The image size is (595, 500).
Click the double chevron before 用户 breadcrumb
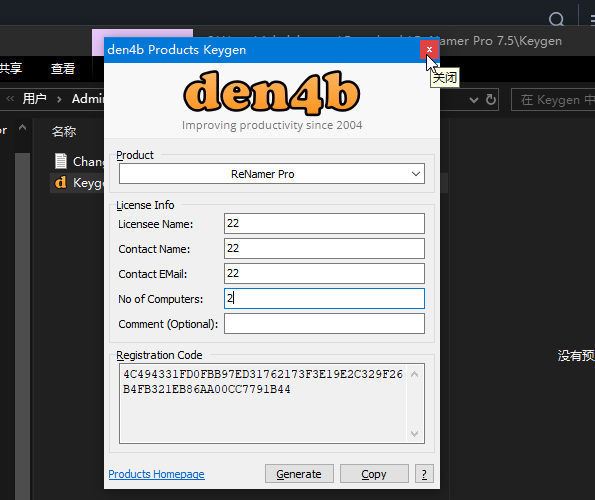tap(10, 99)
